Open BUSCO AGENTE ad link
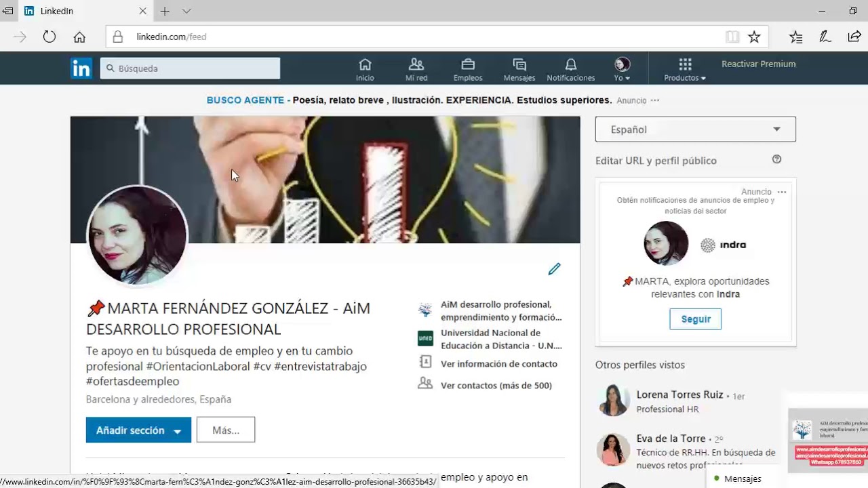The height and width of the screenshot is (488, 868). [x=245, y=100]
